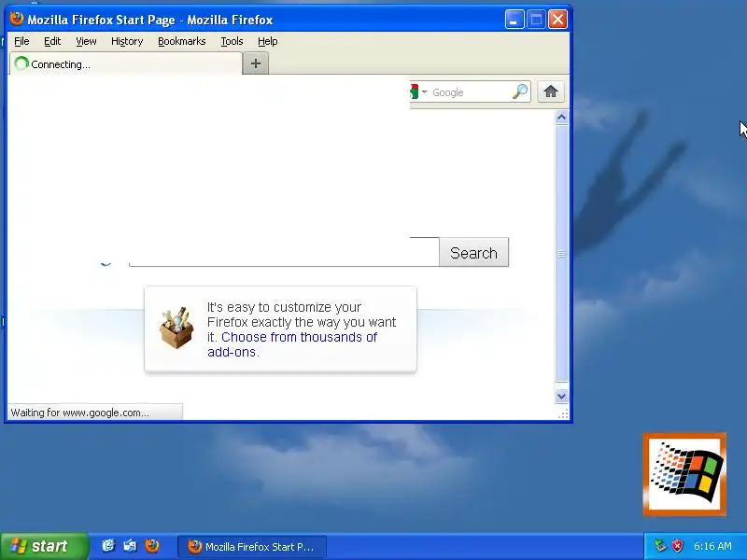Minimize the Firefox window
Screen dimensions: 747x560
[514, 20]
